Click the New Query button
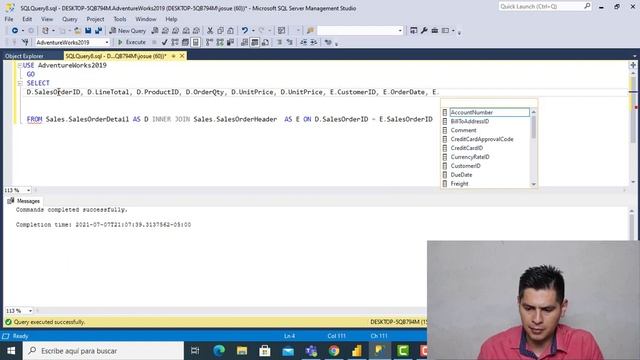Screen dimensions: 640x360 (x=128, y=31)
